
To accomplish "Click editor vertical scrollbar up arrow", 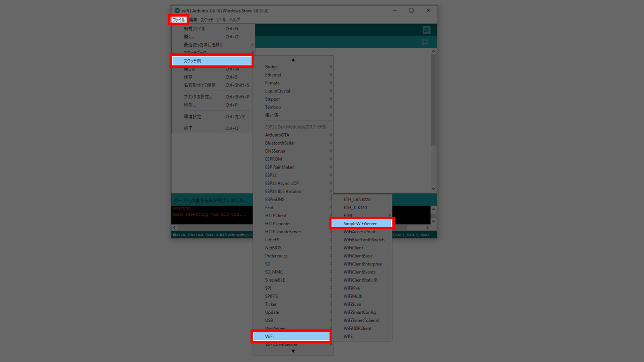I will (x=434, y=51).
